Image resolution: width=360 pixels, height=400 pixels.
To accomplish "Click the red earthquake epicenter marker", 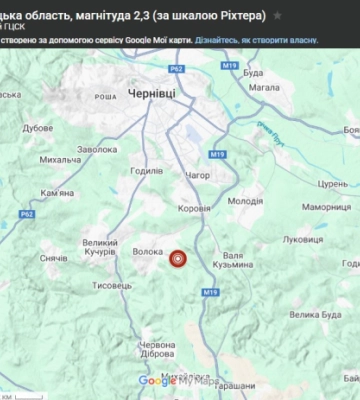I will coord(178,259).
